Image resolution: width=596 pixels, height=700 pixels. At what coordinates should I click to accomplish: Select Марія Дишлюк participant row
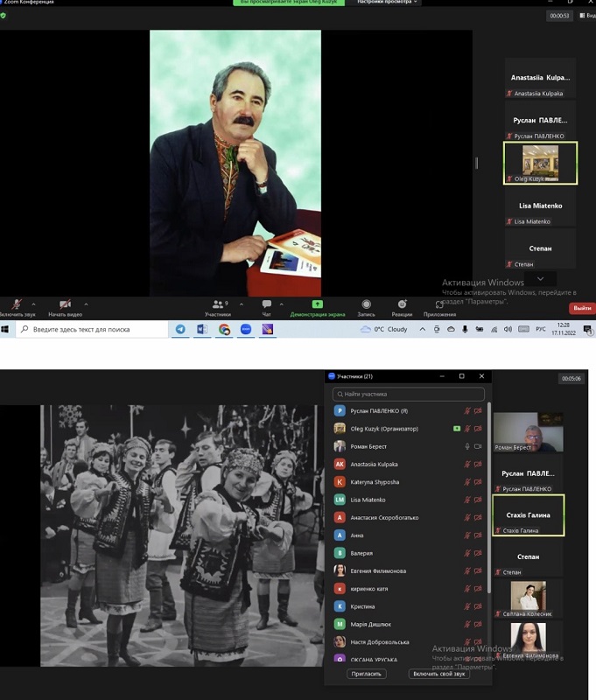click(x=408, y=624)
